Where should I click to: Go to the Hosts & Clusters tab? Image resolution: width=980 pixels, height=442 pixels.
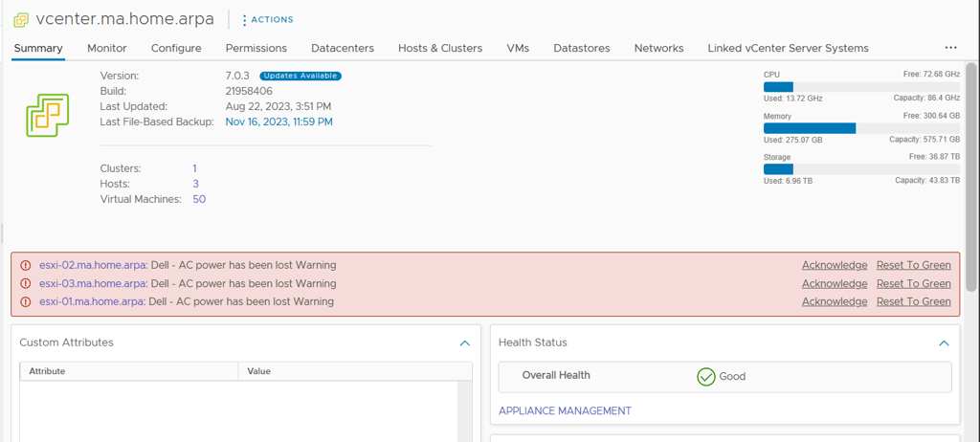(x=440, y=48)
